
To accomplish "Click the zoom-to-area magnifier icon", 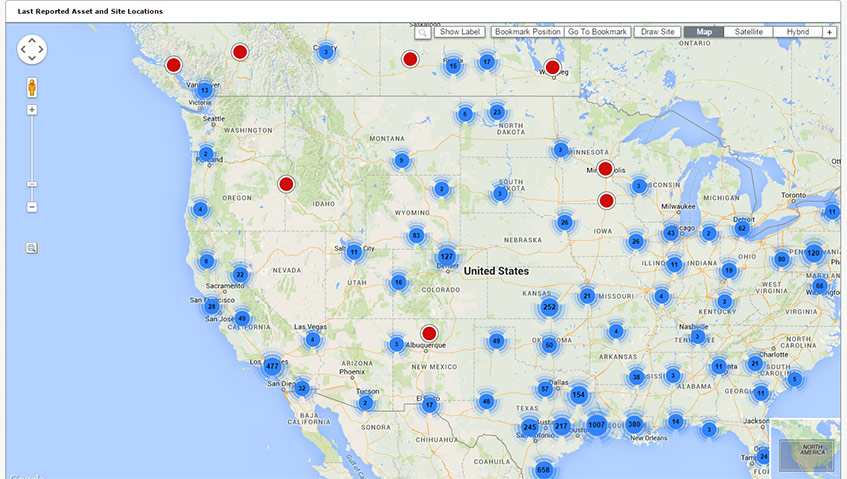I will pyautogui.click(x=32, y=248).
